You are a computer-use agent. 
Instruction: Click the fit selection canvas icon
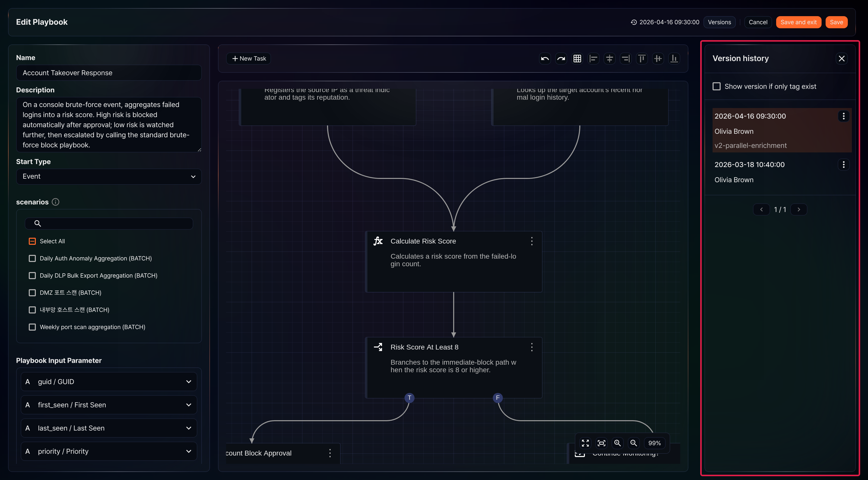(x=602, y=443)
